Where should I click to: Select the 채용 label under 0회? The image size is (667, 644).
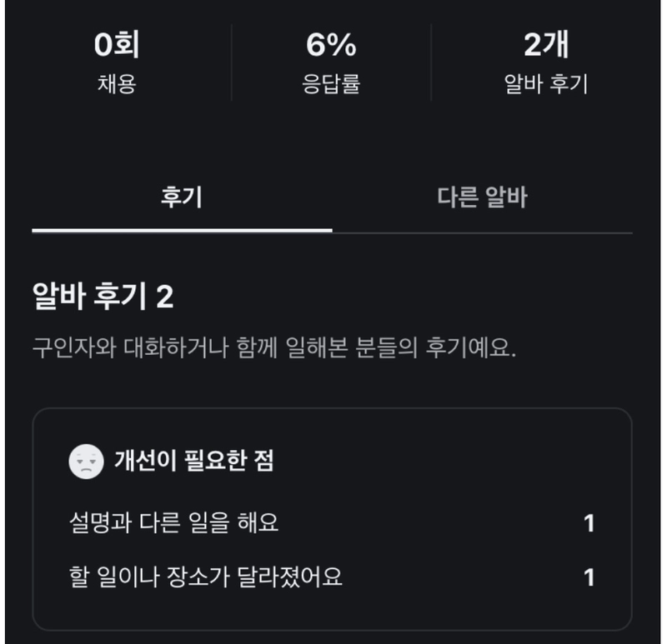(117, 83)
